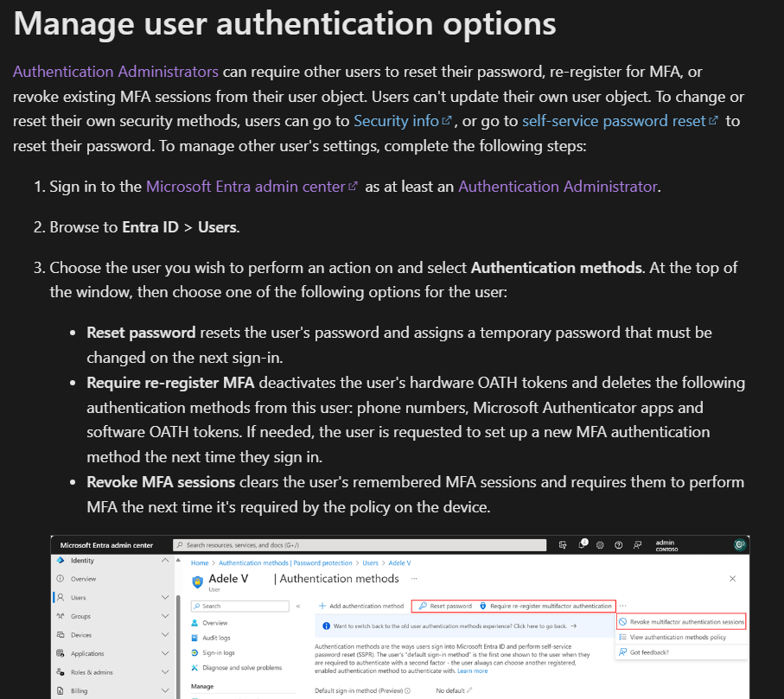Collapse the Identity section chevron
Screen dimensions: 784x699
coord(165,560)
